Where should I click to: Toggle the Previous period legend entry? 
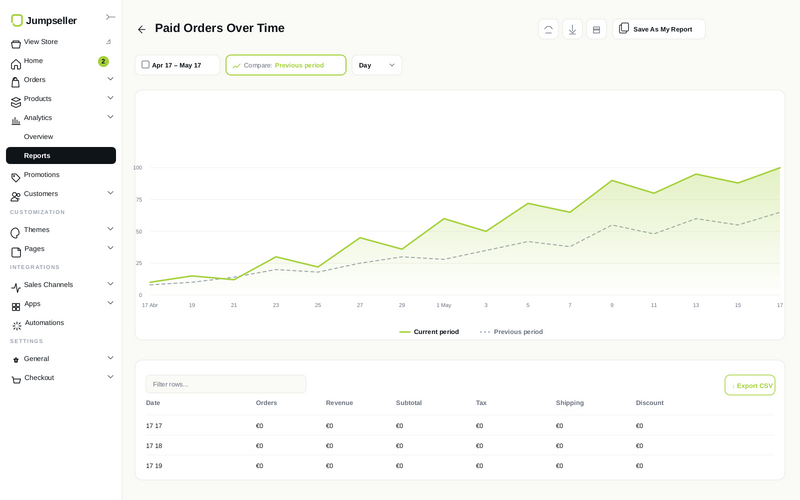coord(511,332)
